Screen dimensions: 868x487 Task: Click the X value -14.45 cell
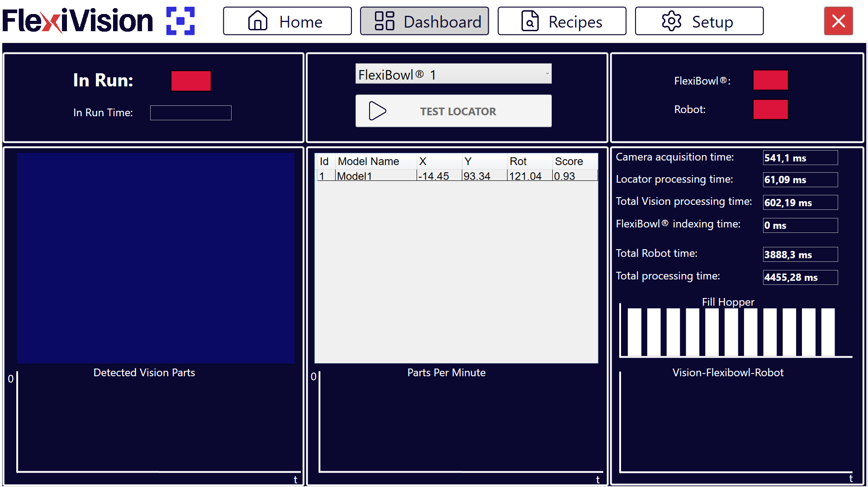439,176
